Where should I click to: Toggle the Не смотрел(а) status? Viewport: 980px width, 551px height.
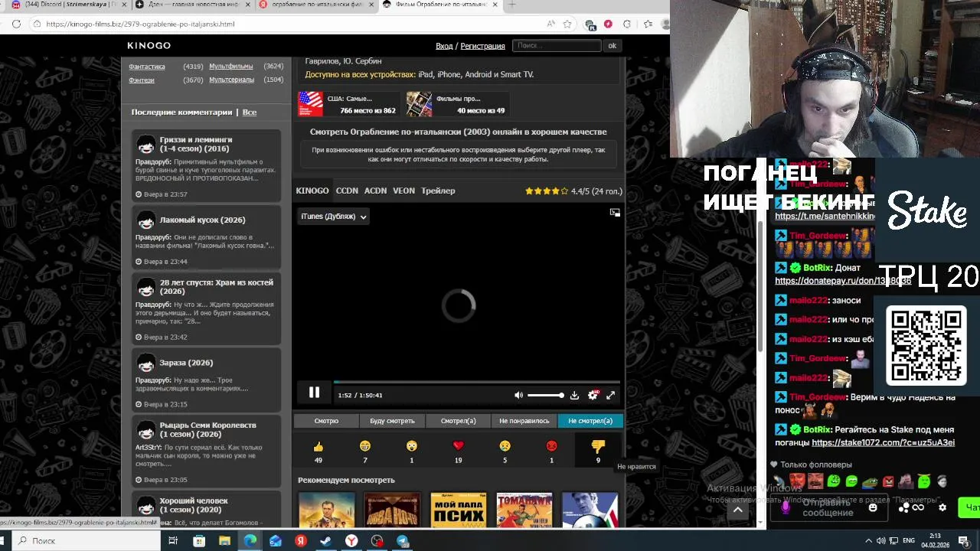(x=590, y=421)
